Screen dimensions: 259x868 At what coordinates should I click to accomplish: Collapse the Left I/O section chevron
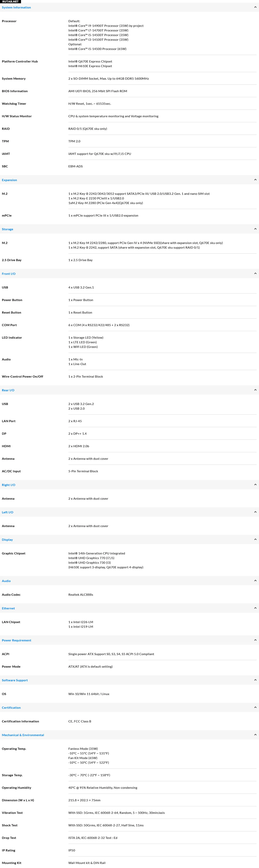coord(255,512)
